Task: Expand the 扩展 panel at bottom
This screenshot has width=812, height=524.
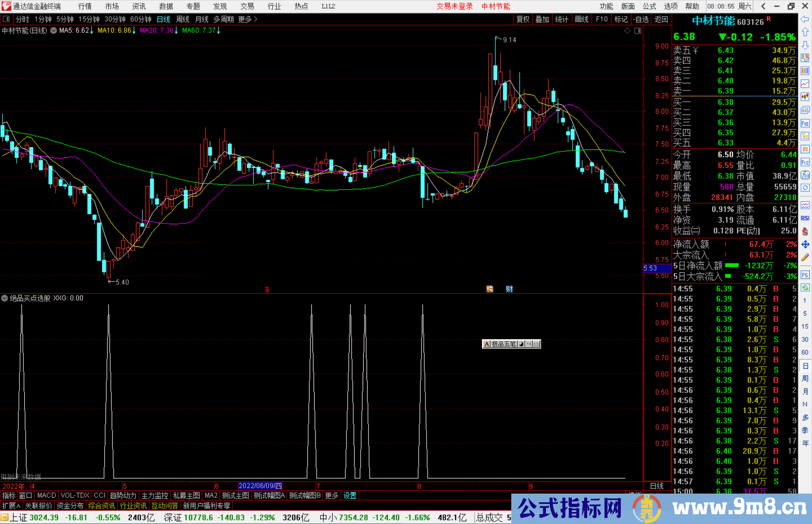Action: (11, 506)
